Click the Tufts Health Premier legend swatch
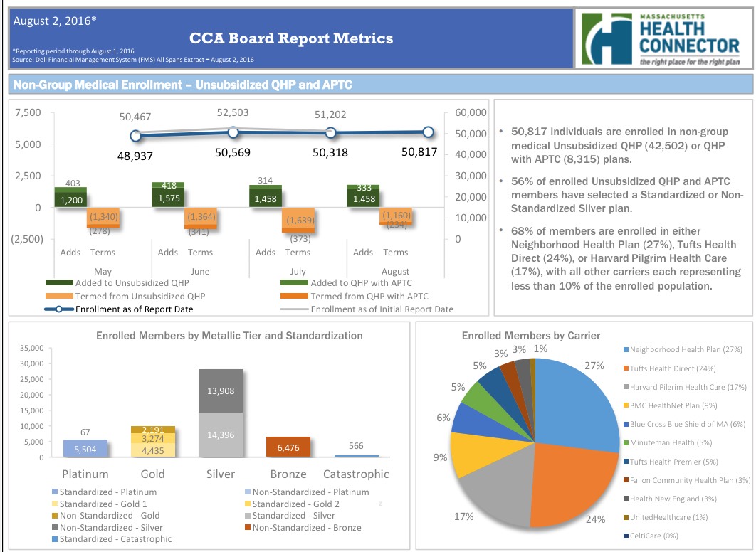 pyautogui.click(x=626, y=461)
